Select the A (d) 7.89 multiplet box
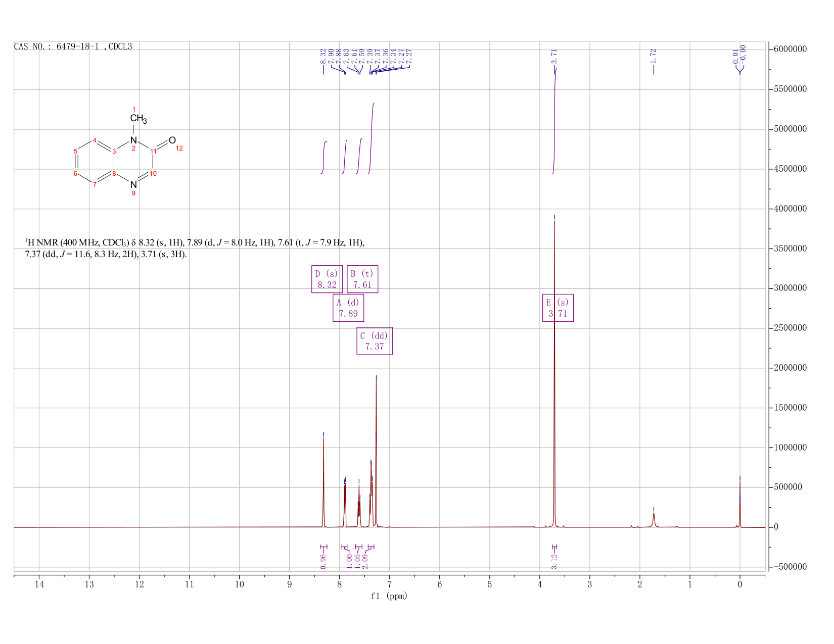This screenshot has height=644, width=834. pyautogui.click(x=348, y=308)
